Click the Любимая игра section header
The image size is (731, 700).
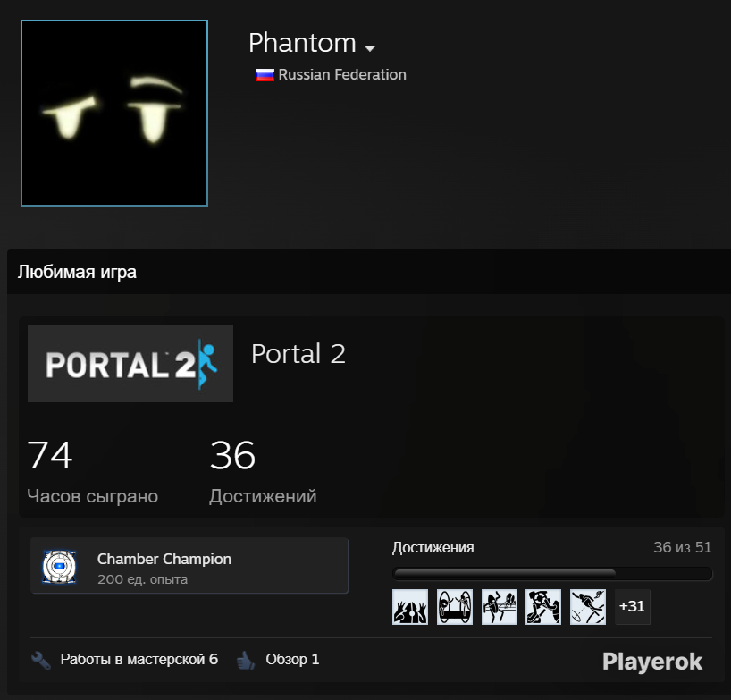[x=77, y=272]
